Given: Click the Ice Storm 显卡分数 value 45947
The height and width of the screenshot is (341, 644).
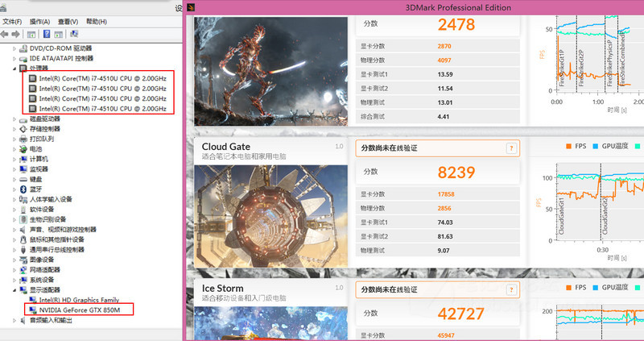Looking at the screenshot, I should [446, 335].
